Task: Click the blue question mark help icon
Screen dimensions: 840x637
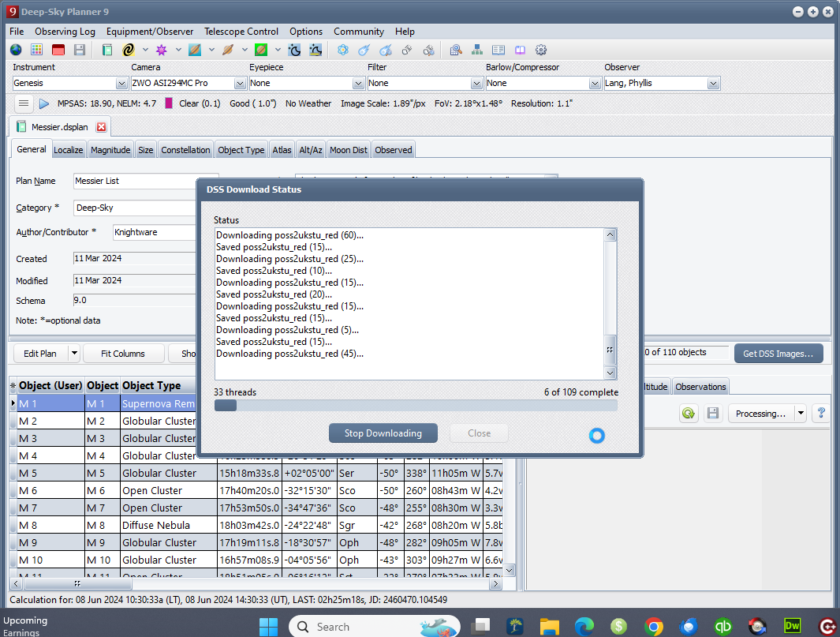Action: [821, 413]
